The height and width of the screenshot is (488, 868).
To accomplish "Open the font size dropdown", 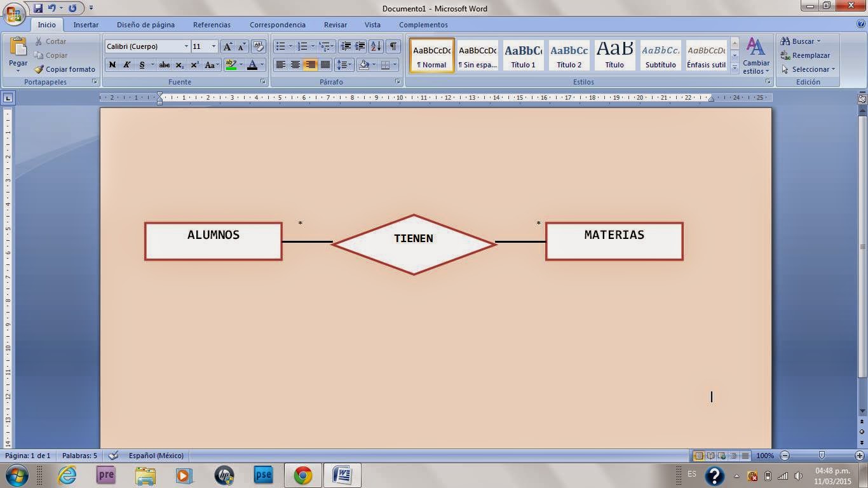I will [213, 46].
